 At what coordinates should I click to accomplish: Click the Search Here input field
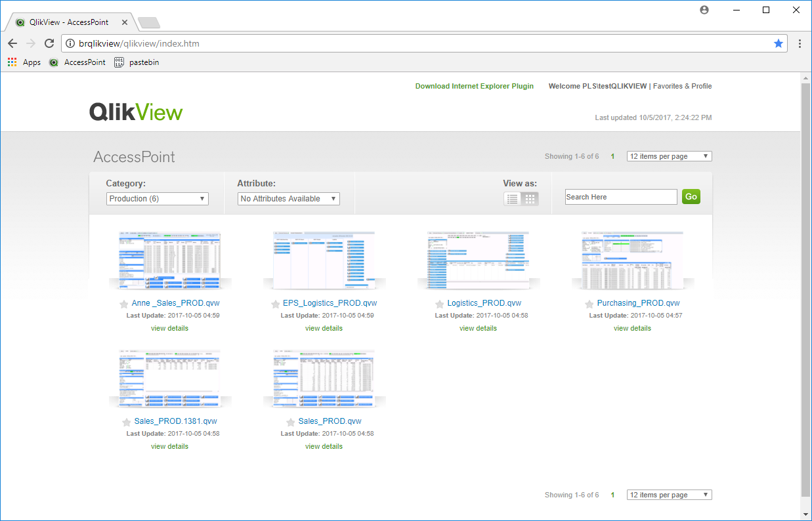[x=621, y=197]
